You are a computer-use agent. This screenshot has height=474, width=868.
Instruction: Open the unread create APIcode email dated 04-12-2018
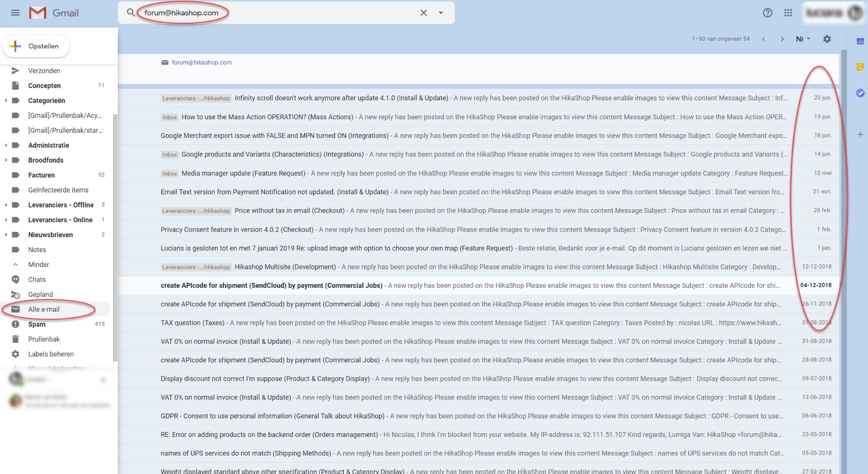(478, 286)
